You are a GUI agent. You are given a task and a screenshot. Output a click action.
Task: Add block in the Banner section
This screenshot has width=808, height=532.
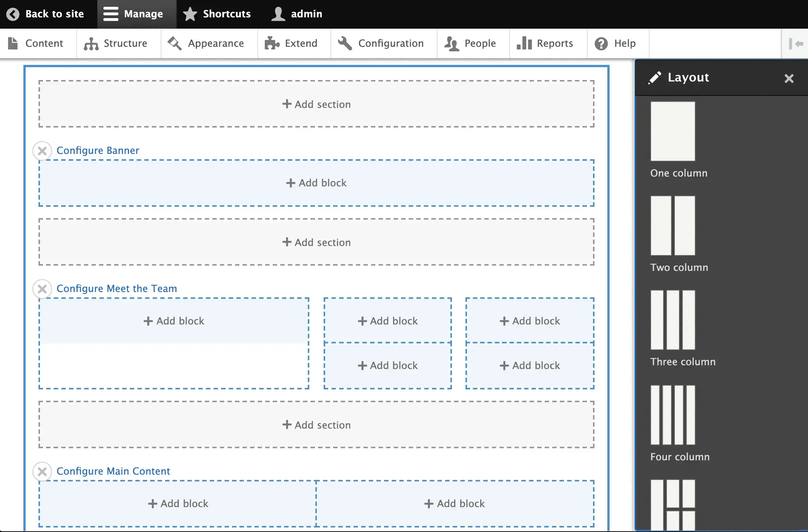click(316, 183)
